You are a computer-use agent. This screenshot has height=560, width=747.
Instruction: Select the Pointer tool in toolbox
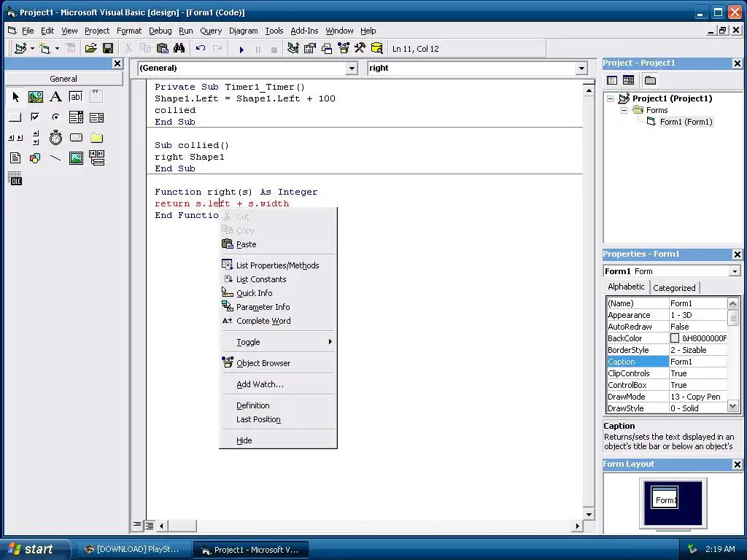tap(15, 97)
